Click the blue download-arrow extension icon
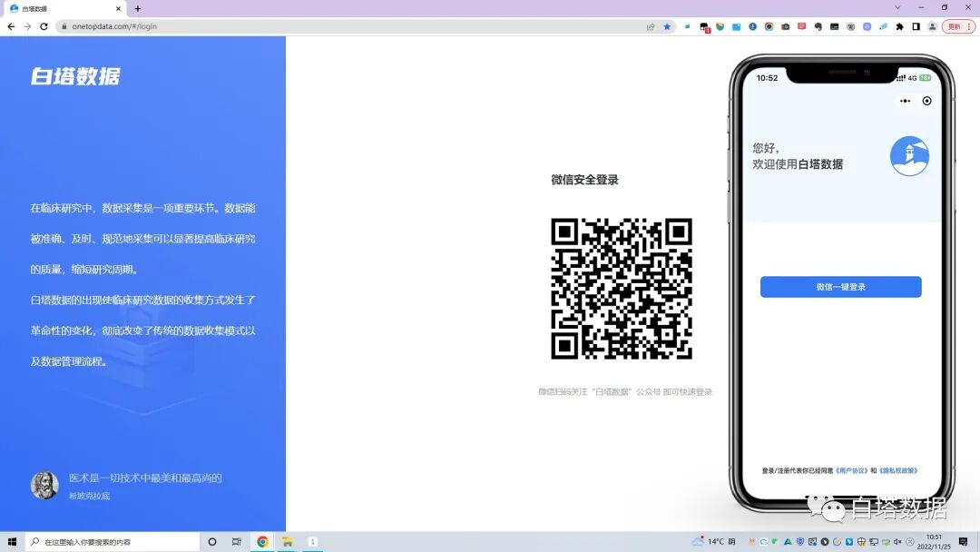 (x=752, y=27)
